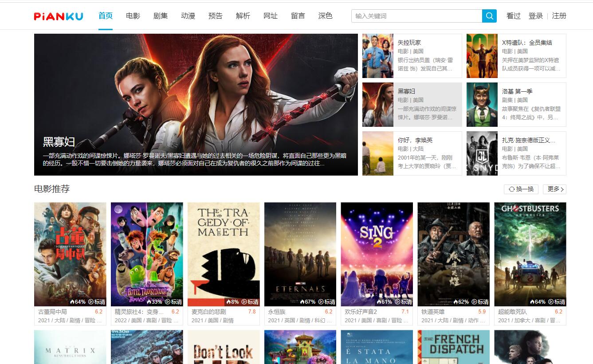Click the 欢乐好声音2 title link
Screen dimensions: 593x364
361,312
